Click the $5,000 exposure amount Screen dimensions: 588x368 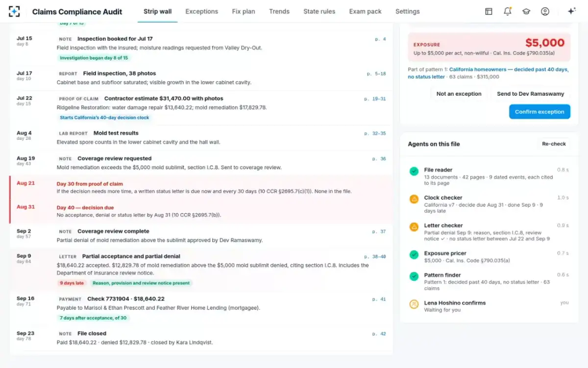point(545,43)
